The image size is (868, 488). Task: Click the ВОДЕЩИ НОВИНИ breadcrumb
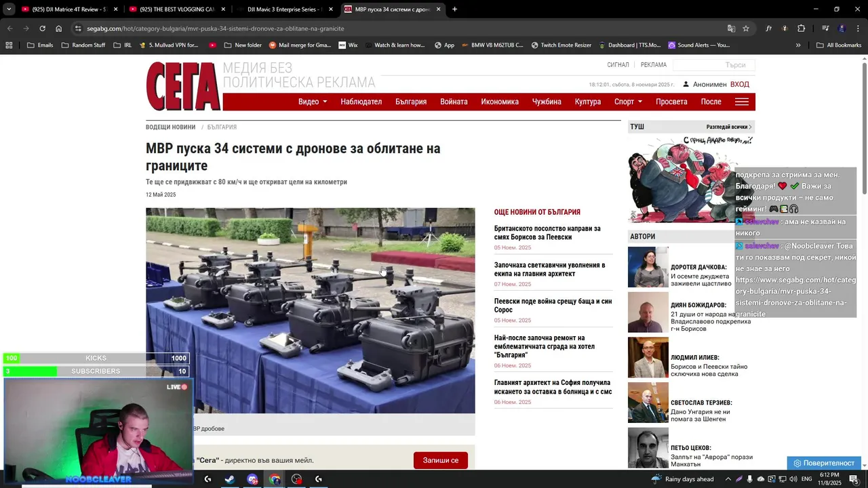[170, 127]
